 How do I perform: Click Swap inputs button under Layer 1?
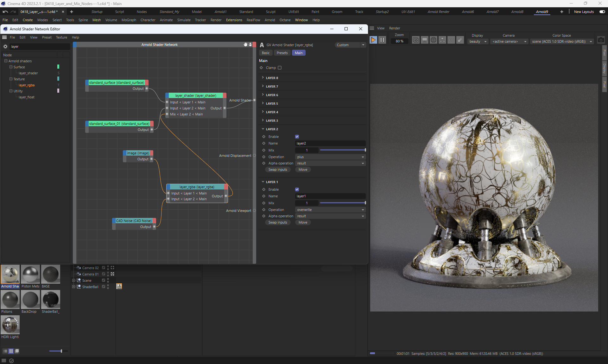pos(278,222)
